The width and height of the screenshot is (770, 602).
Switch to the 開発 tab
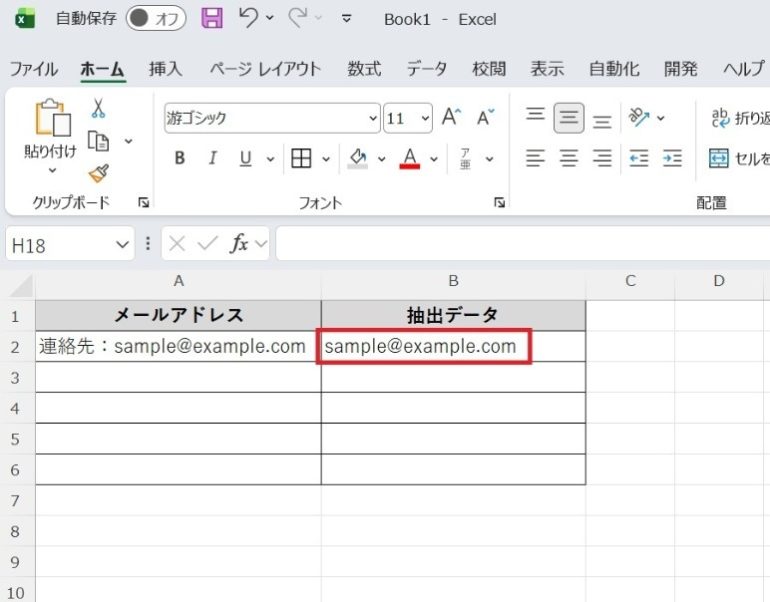681,69
